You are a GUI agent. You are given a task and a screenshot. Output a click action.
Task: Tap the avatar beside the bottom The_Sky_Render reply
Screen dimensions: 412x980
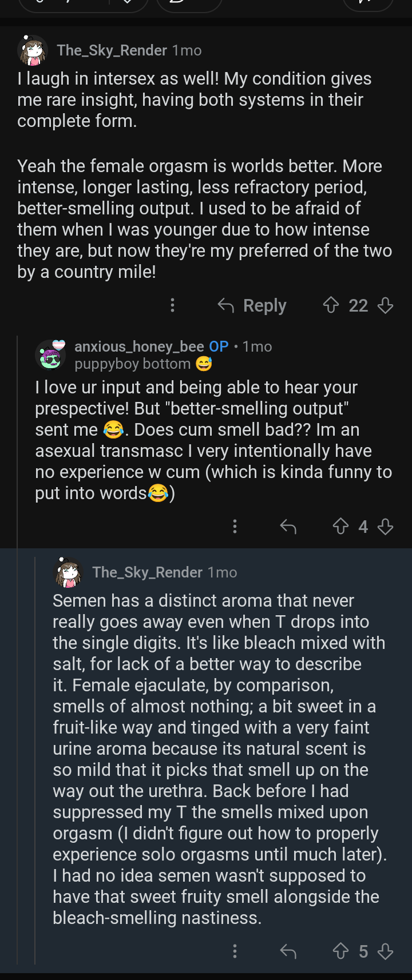[x=68, y=572]
